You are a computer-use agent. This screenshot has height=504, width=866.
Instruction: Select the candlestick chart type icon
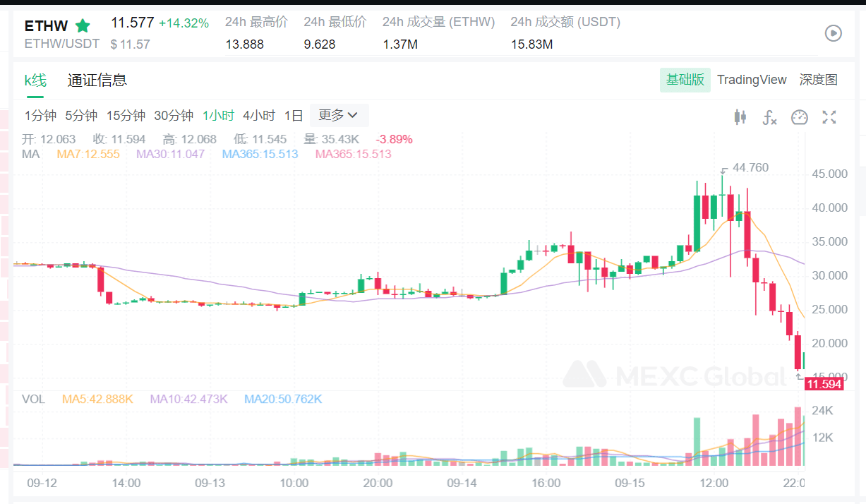point(740,118)
